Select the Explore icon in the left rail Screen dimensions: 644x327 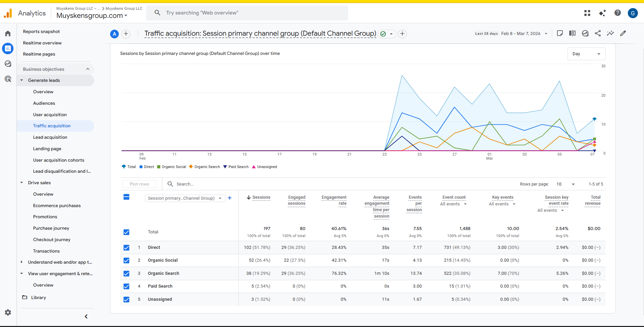[x=8, y=64]
